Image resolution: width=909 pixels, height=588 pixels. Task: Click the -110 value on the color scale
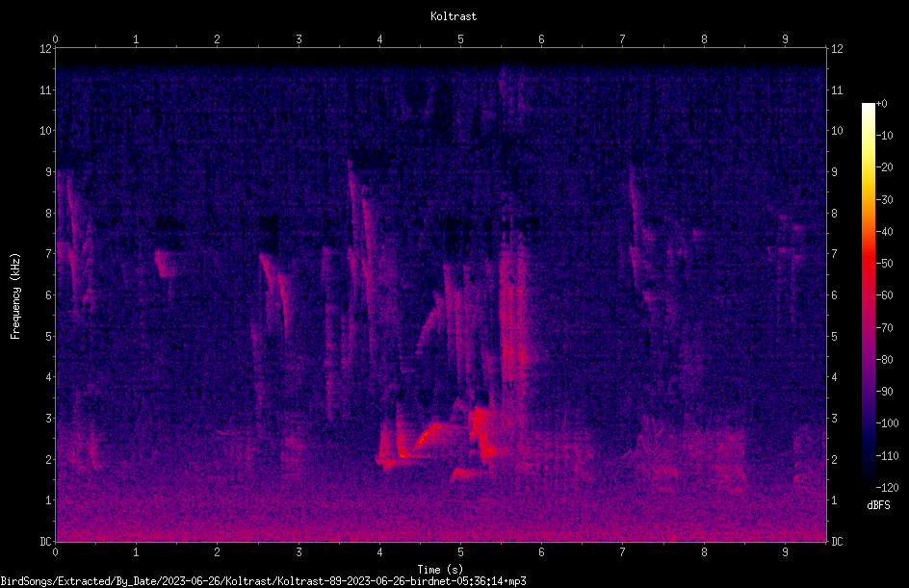pyautogui.click(x=887, y=456)
